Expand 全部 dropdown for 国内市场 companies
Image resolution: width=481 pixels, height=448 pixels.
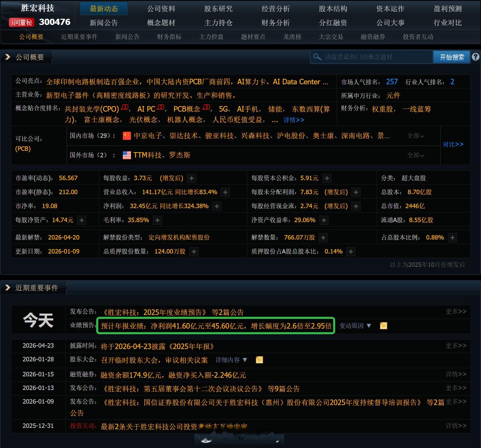tap(416, 136)
